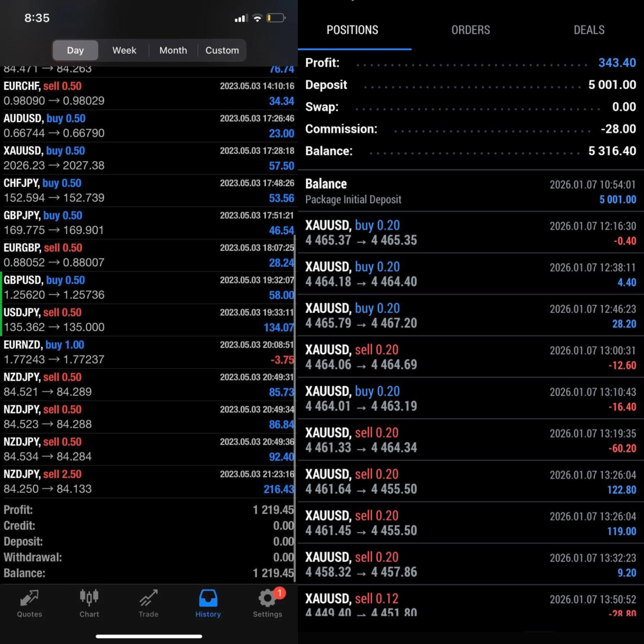
Task: Open the Chart candlestick icon
Action: (x=89, y=598)
